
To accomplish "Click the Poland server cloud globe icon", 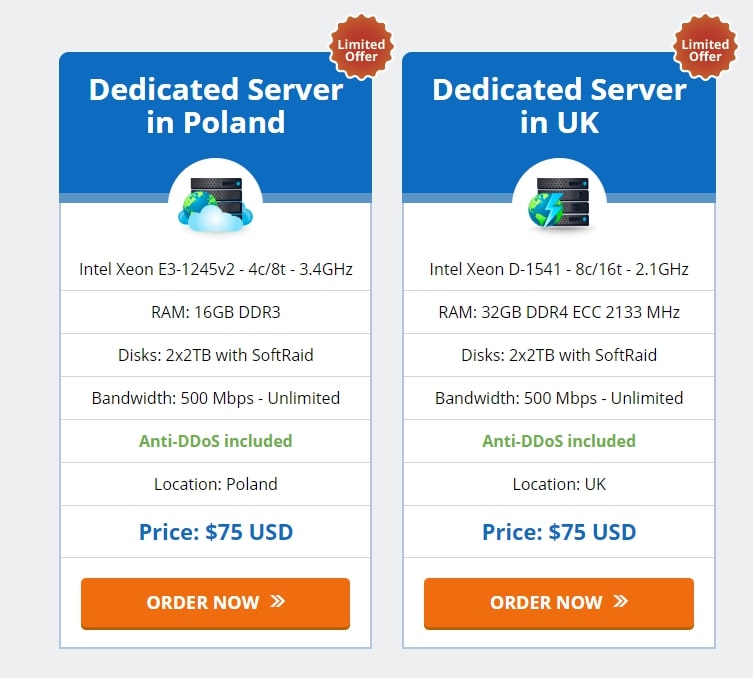I will point(216,205).
